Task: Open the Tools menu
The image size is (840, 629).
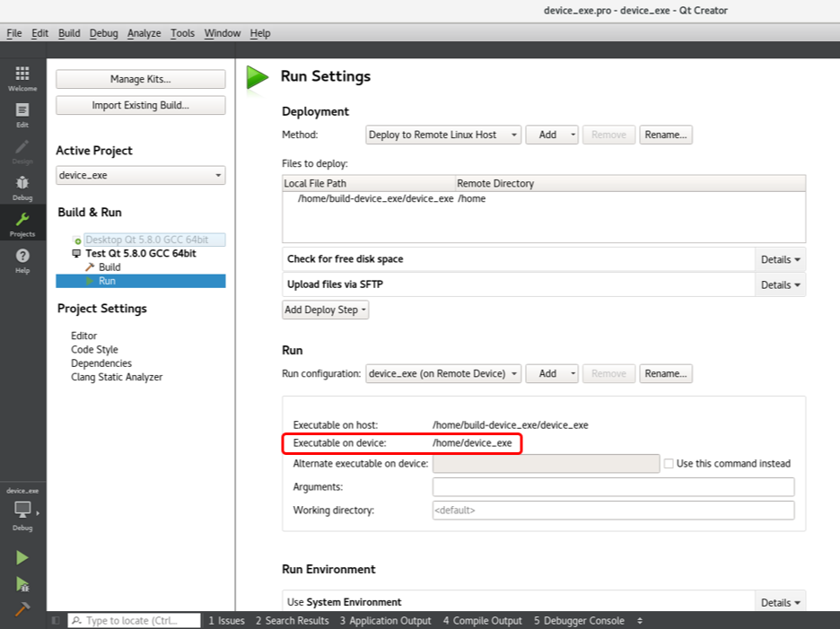Action: coord(182,33)
